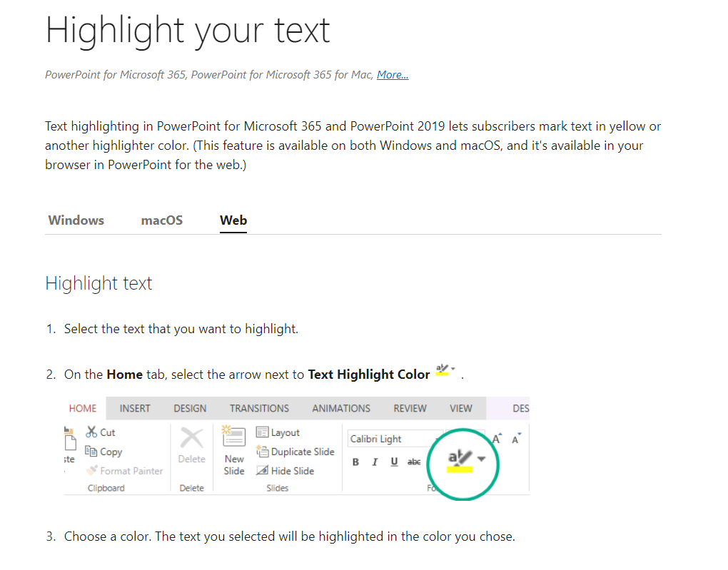
Task: Switch to the macOS tab
Action: (x=162, y=220)
